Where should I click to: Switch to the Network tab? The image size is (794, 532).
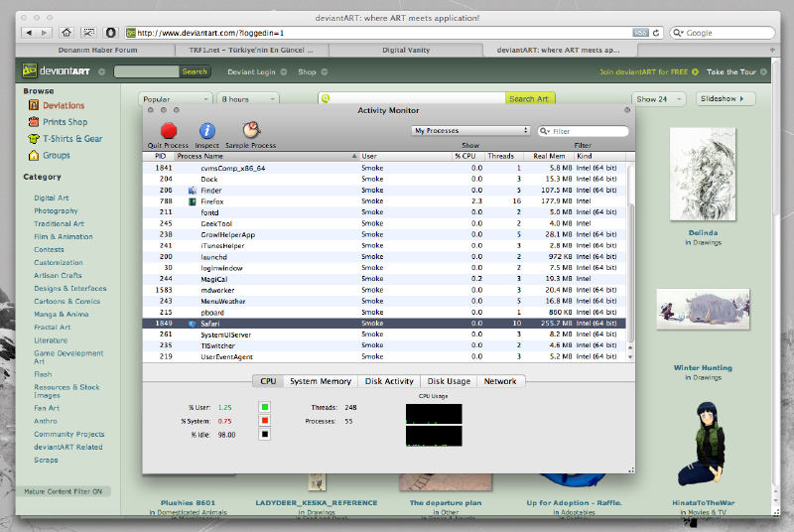(x=500, y=381)
